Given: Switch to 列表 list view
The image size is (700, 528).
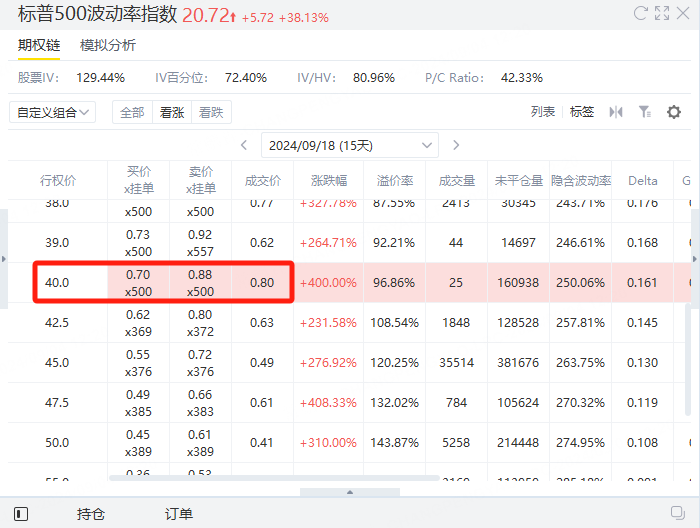Looking at the screenshot, I should [x=542, y=112].
